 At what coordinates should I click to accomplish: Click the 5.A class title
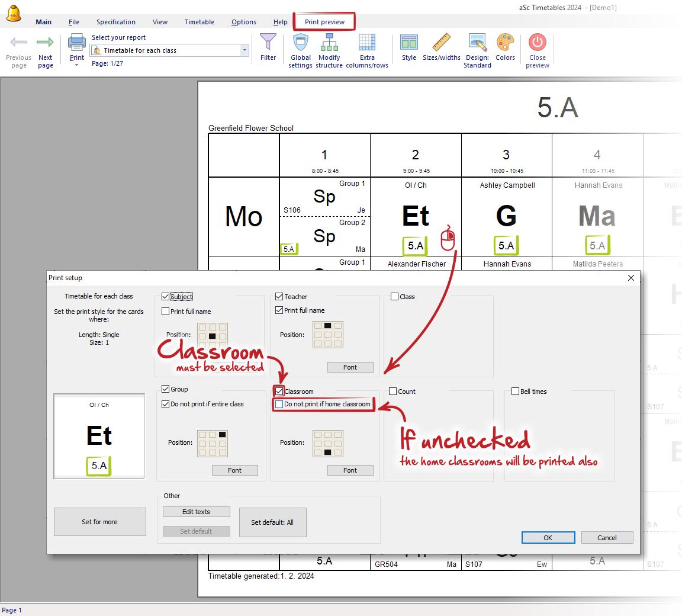point(558,107)
